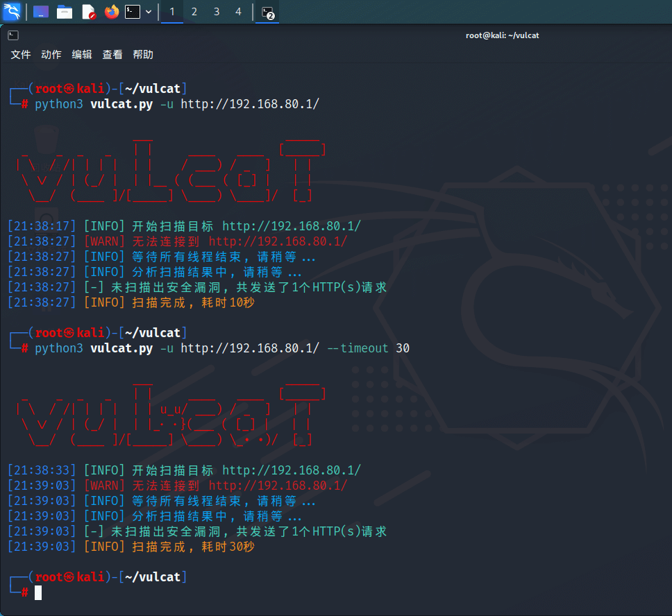Open the 查看 (View) menu
This screenshot has height=616, width=672.
(112, 55)
